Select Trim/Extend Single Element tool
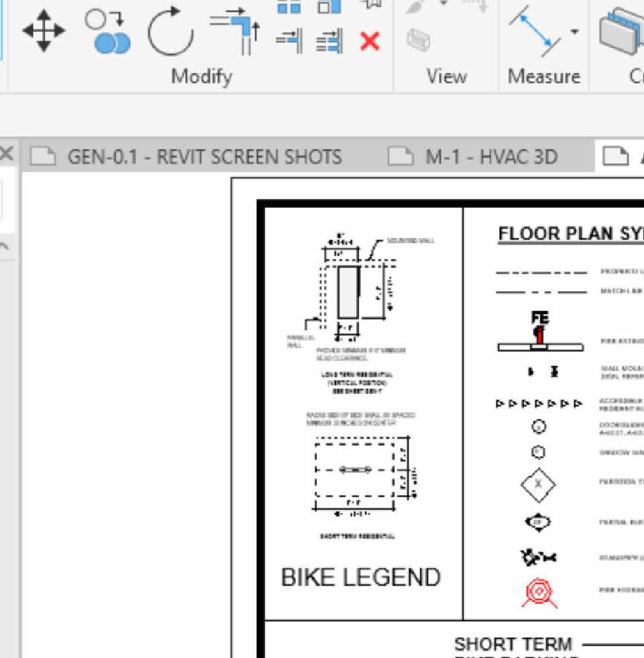Image resolution: width=644 pixels, height=658 pixels. click(x=289, y=41)
